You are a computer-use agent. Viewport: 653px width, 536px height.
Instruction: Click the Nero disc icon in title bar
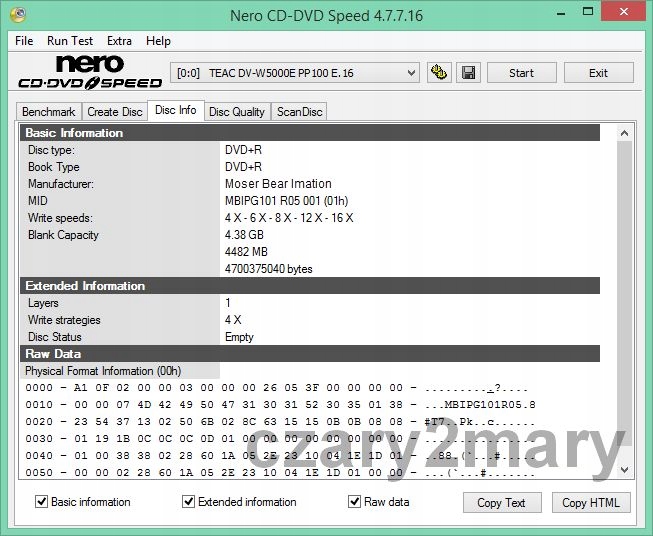17,14
